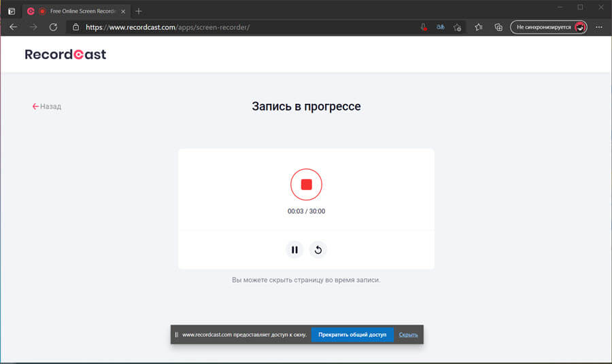
Task: Click the Запись в прогрессе heading
Action: click(x=307, y=107)
